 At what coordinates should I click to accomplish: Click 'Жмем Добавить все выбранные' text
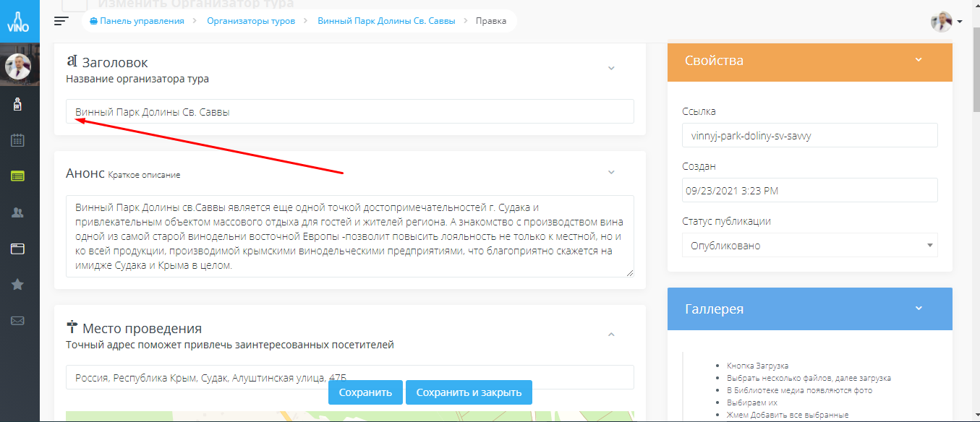(x=788, y=415)
